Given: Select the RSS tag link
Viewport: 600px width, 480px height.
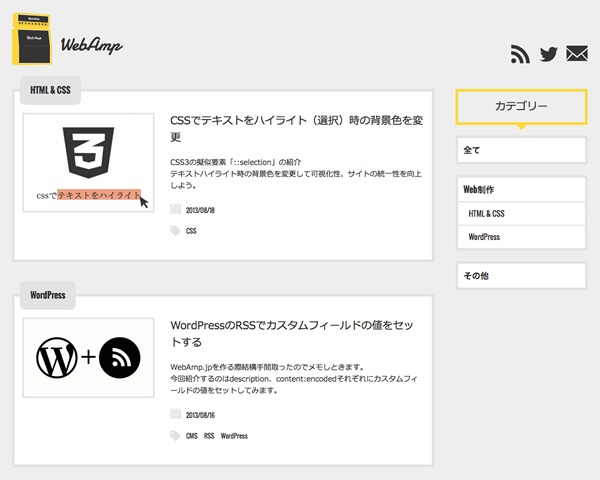Looking at the screenshot, I should click(209, 436).
